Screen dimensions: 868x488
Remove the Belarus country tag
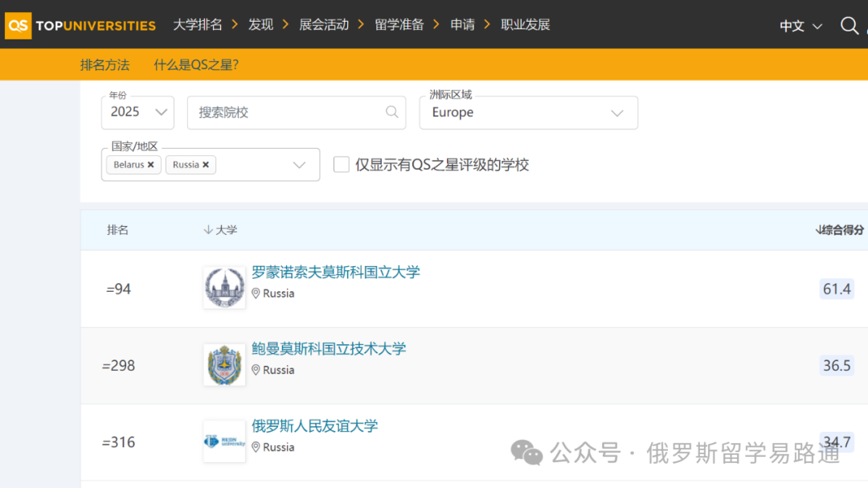click(x=150, y=165)
